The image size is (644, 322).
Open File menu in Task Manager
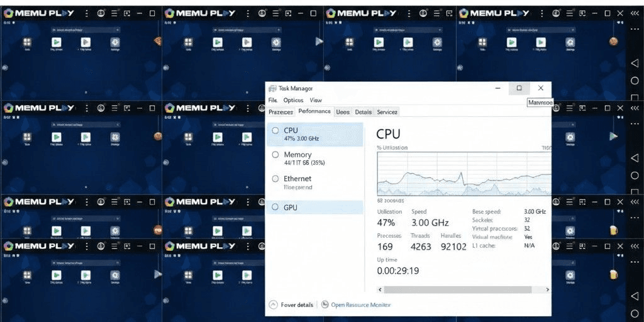(x=273, y=100)
